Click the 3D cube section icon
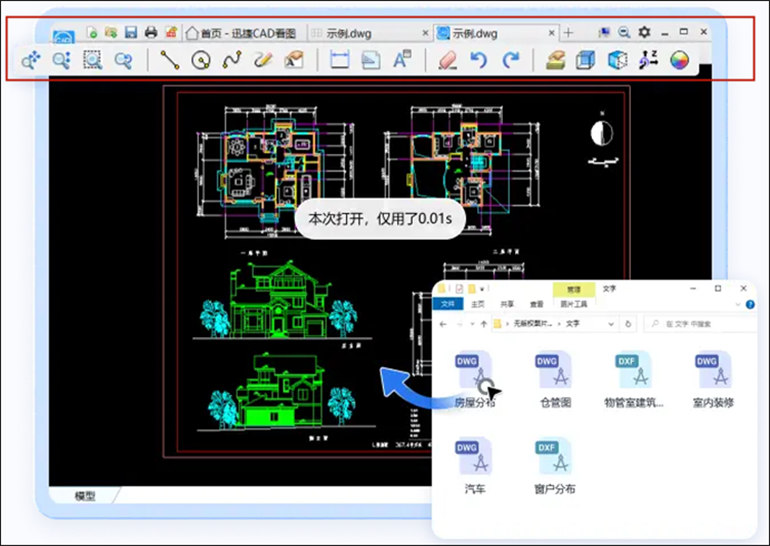The image size is (770, 546). coord(617,60)
